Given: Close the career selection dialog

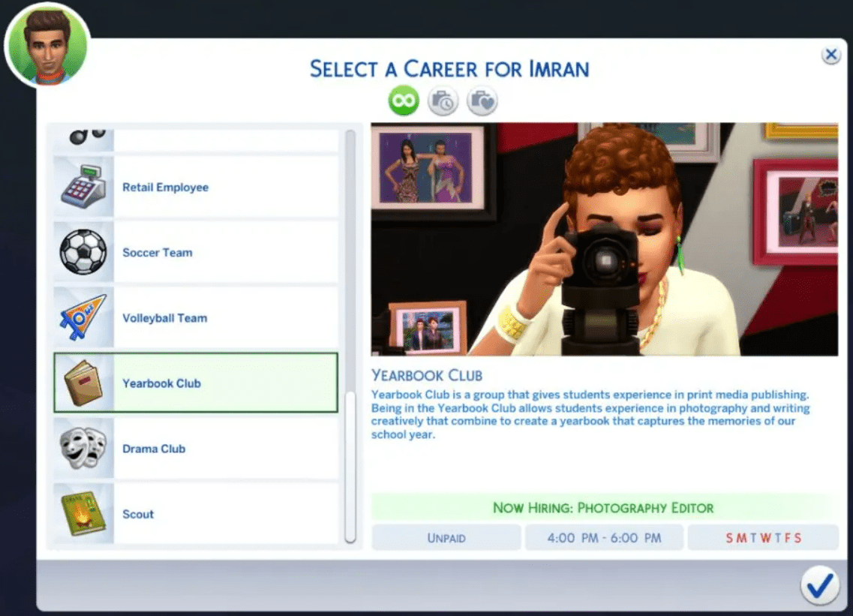Looking at the screenshot, I should point(831,54).
